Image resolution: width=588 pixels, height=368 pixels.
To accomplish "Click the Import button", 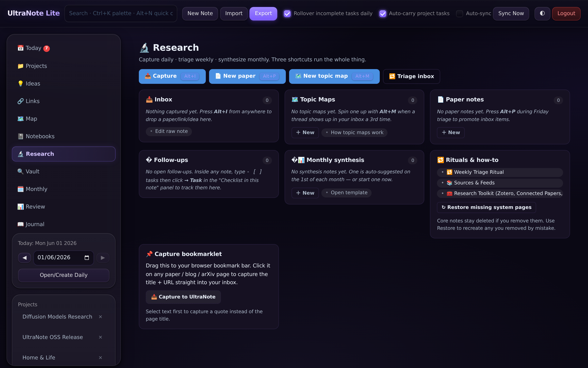I will [x=234, y=13].
